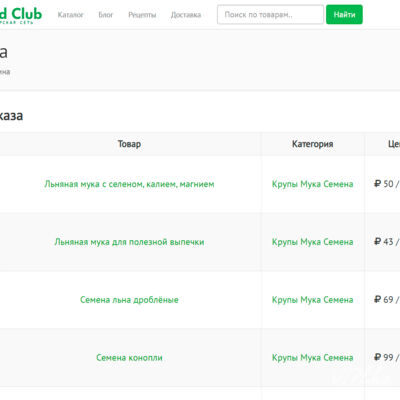Focus the Поиск по товарам search field
The height and width of the screenshot is (400, 400).
pos(270,14)
